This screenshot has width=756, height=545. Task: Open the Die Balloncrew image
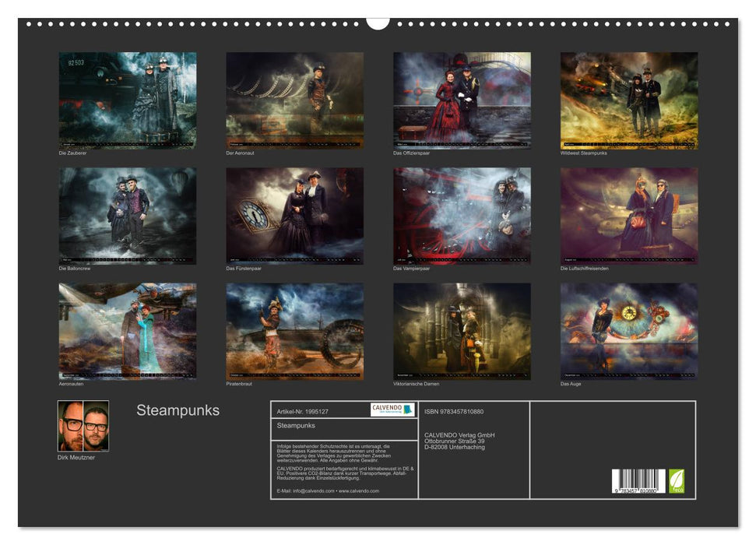click(128, 216)
